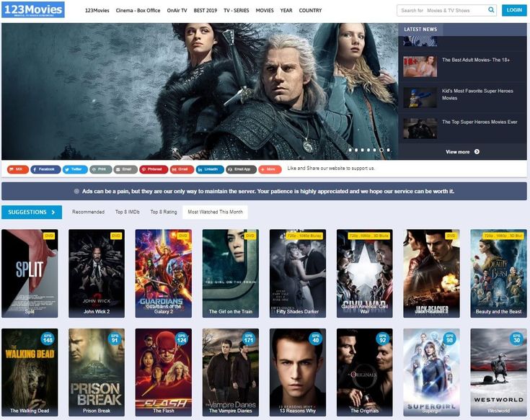Click the gray Email share button
This screenshot has width=530, height=420.
point(125,169)
